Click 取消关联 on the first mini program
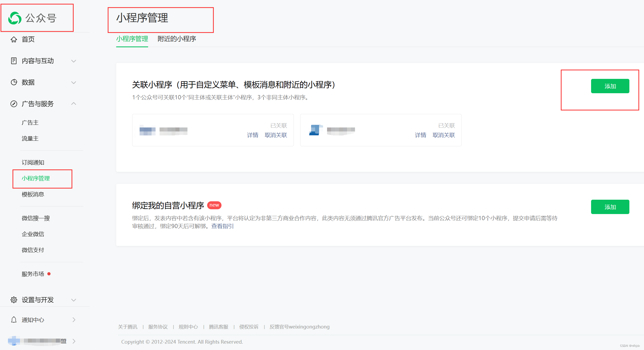Viewport: 644px width, 350px height. pyautogui.click(x=276, y=135)
